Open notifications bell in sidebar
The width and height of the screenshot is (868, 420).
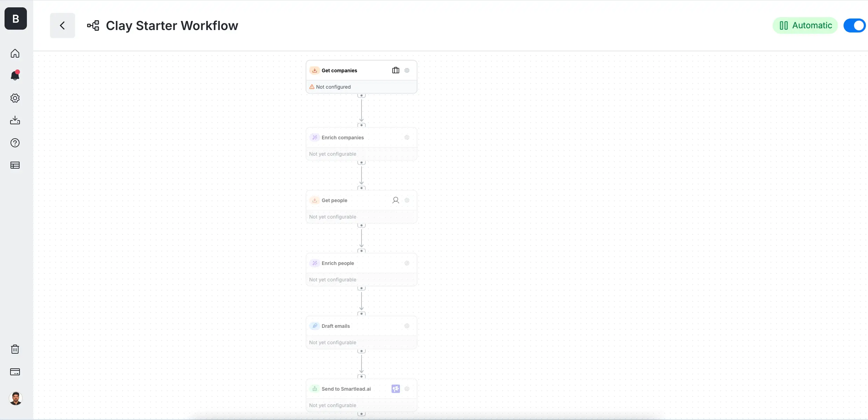point(15,75)
